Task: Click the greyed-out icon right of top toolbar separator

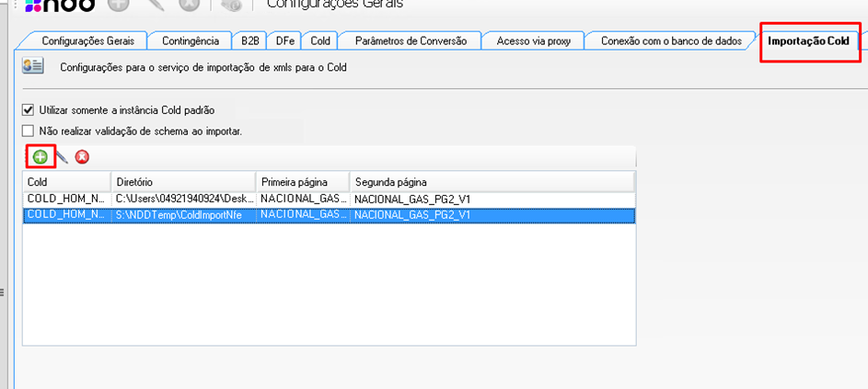Action: tap(232, 5)
